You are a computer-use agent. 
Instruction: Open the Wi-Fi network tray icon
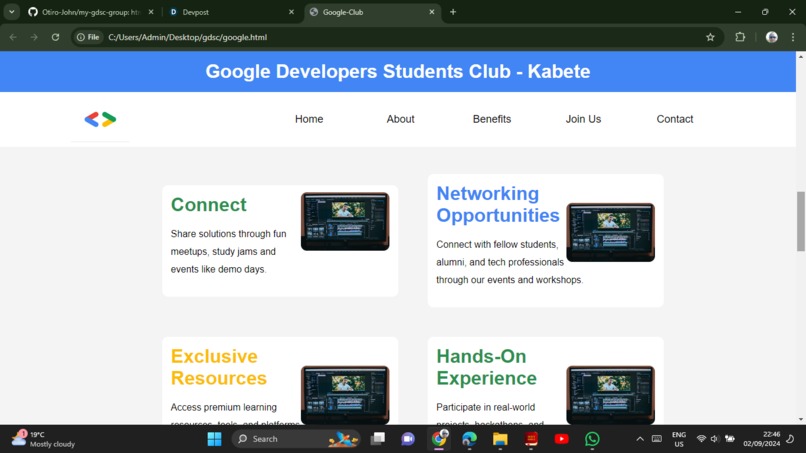[x=701, y=439]
